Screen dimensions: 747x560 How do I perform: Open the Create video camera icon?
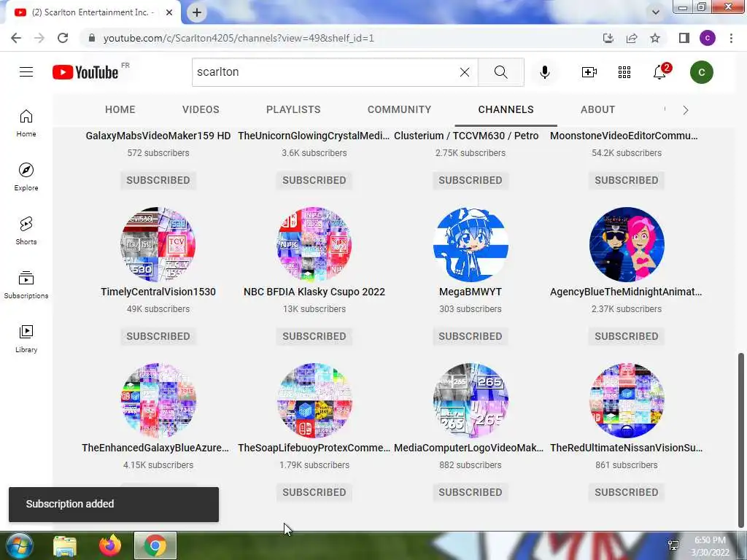click(589, 72)
